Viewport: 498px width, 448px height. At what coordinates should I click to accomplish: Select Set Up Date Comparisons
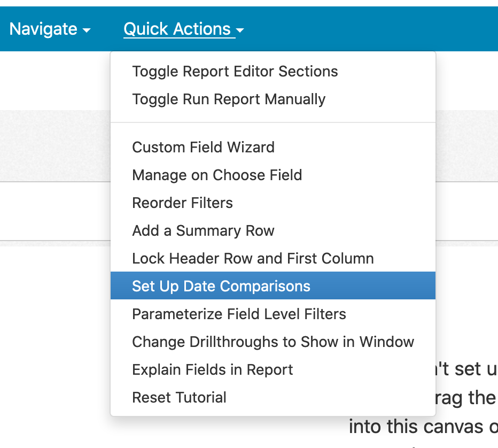[221, 286]
